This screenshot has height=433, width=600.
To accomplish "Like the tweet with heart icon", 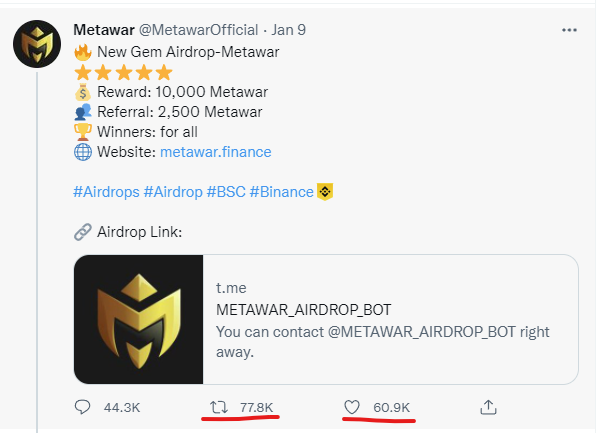I will pyautogui.click(x=352, y=407).
